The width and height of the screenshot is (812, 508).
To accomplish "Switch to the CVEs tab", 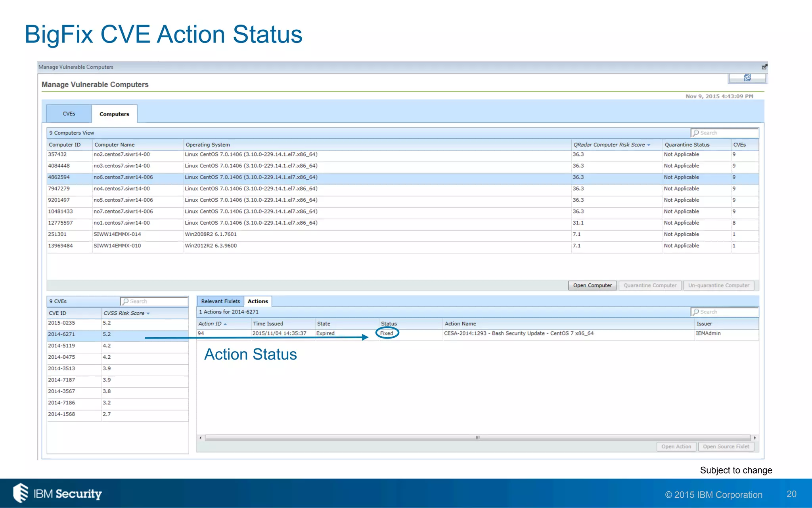I will pos(69,114).
